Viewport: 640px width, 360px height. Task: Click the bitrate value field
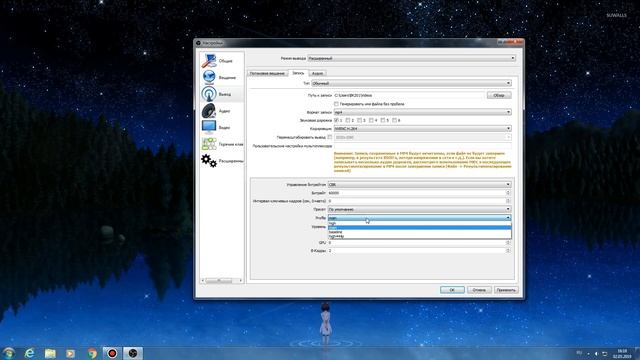point(416,193)
